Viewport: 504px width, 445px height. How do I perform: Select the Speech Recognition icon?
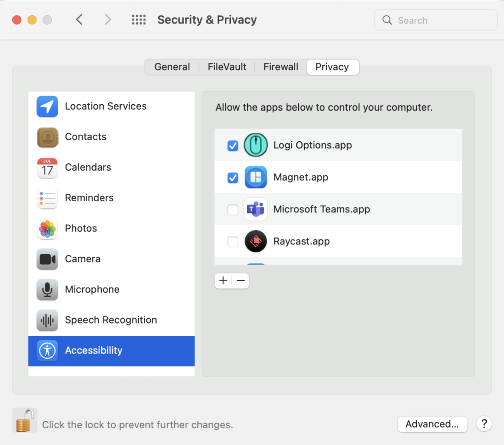coord(47,320)
